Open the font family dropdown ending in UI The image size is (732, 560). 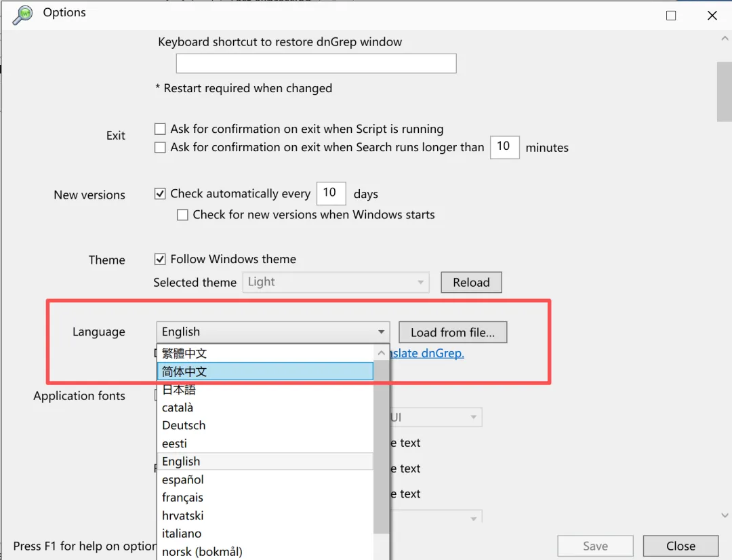(x=436, y=417)
